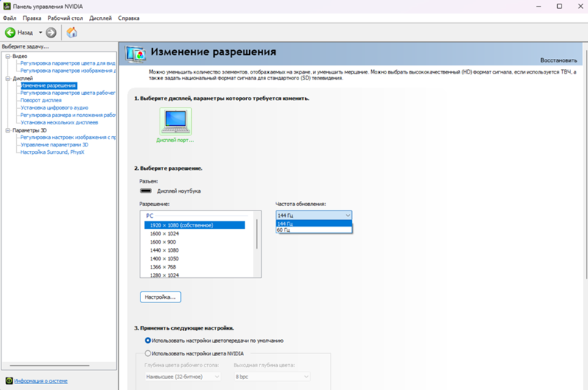The image size is (588, 390).
Task: Select Изменение разрешения in the tree
Action: 49,85
